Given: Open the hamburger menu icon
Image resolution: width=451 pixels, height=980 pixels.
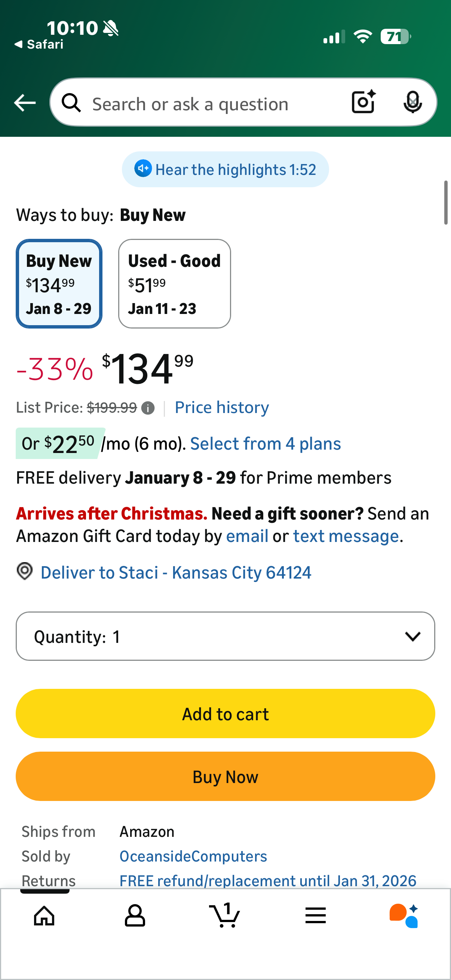Looking at the screenshot, I should 316,915.
